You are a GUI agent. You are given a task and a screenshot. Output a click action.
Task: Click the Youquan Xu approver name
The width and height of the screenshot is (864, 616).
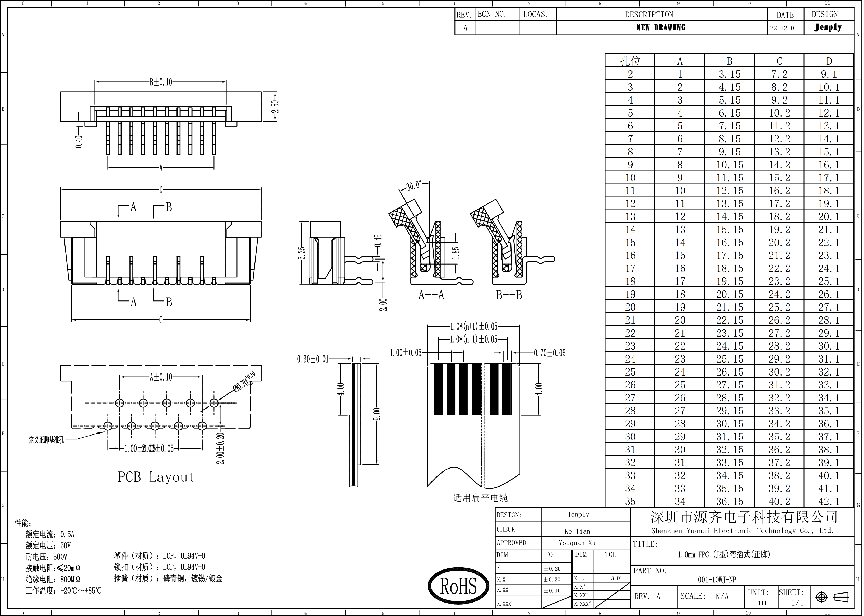click(577, 543)
